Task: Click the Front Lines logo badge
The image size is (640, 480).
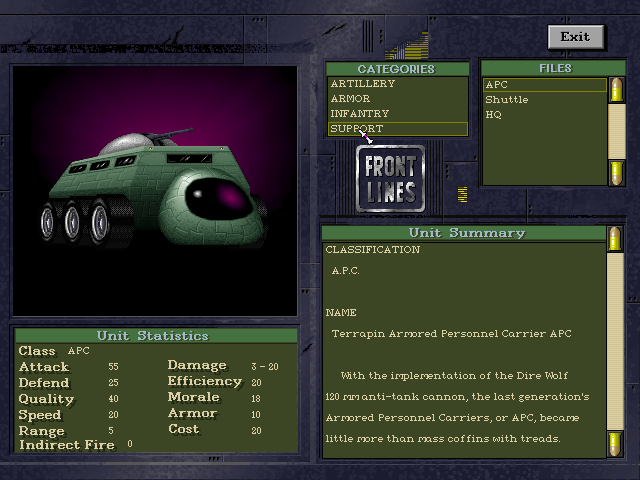Action: [391, 179]
